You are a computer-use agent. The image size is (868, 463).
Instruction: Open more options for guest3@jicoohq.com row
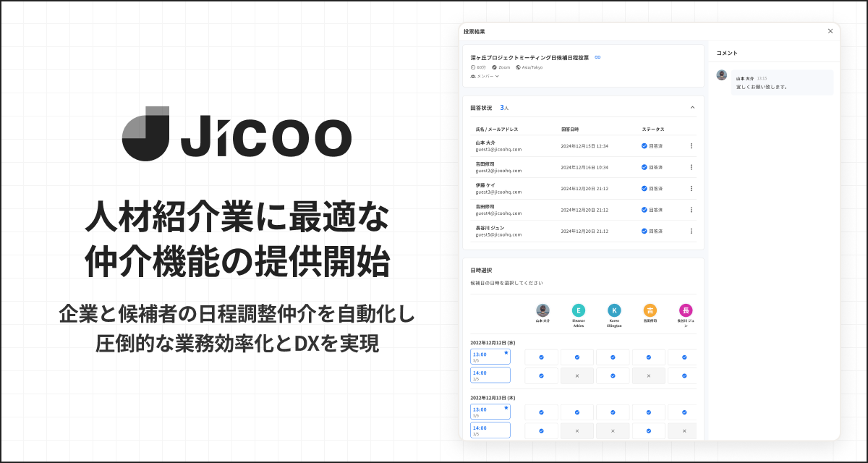691,188
